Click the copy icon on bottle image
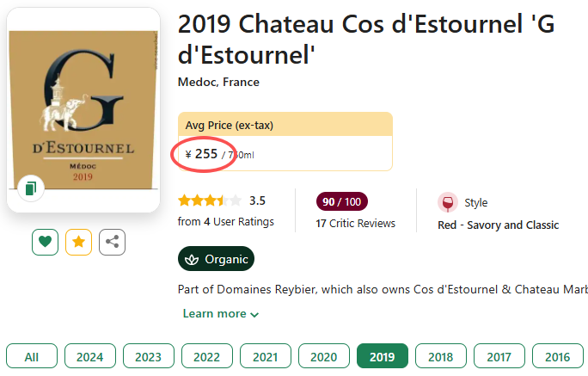The height and width of the screenshot is (376, 588). [x=30, y=188]
